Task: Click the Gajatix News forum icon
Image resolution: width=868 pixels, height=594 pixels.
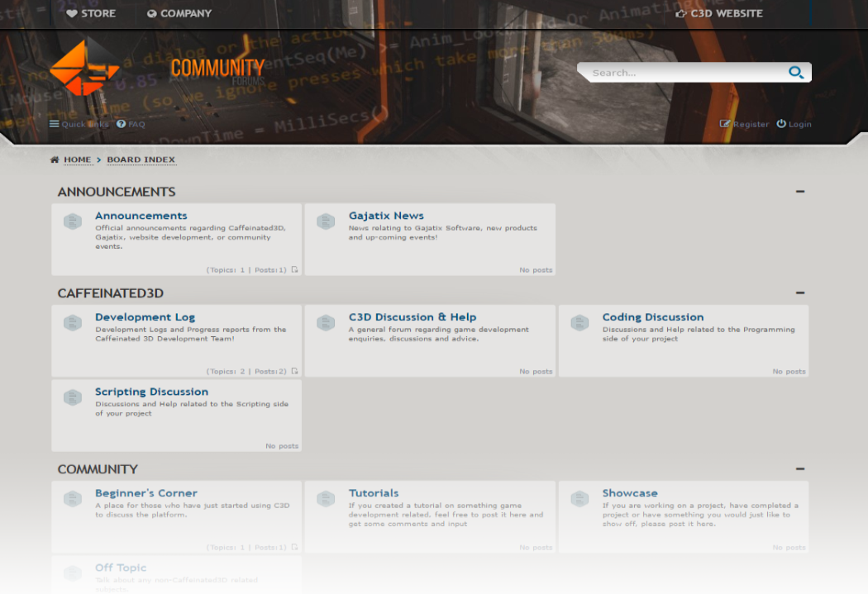Action: (x=326, y=221)
